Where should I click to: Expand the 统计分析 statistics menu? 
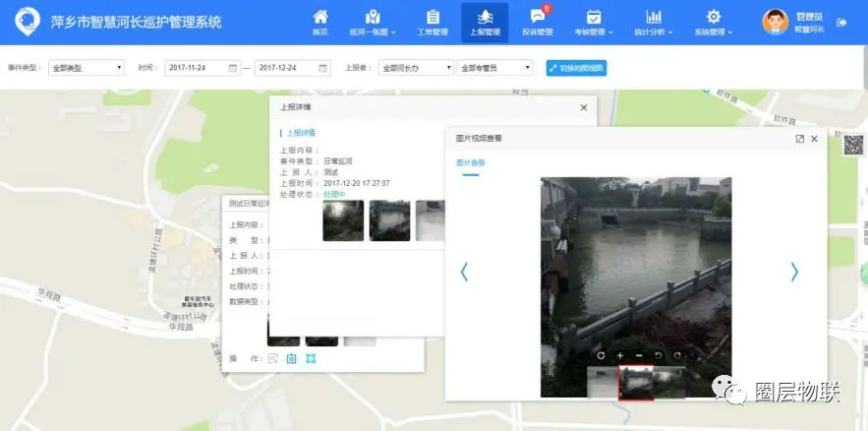654,23
